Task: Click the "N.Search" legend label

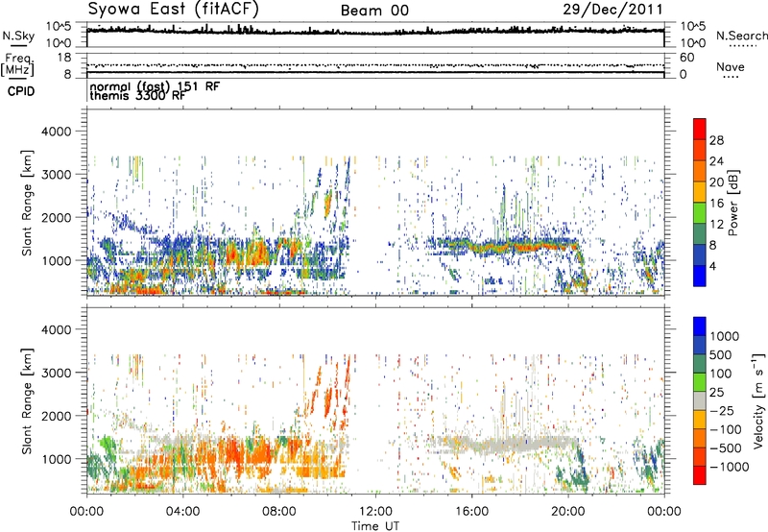Action: [741, 36]
